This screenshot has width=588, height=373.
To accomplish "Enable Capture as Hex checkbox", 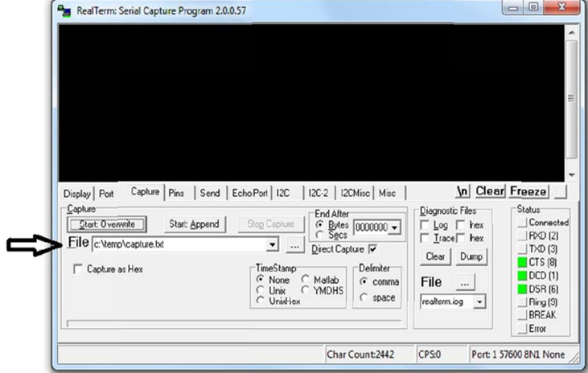I will [x=78, y=269].
